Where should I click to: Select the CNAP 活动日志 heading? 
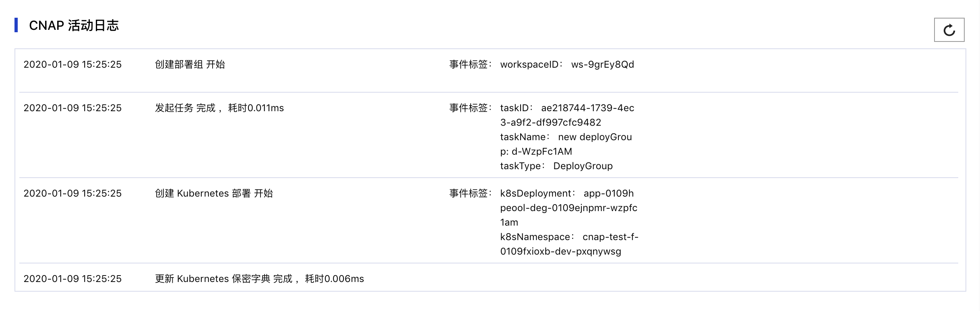[x=74, y=25]
